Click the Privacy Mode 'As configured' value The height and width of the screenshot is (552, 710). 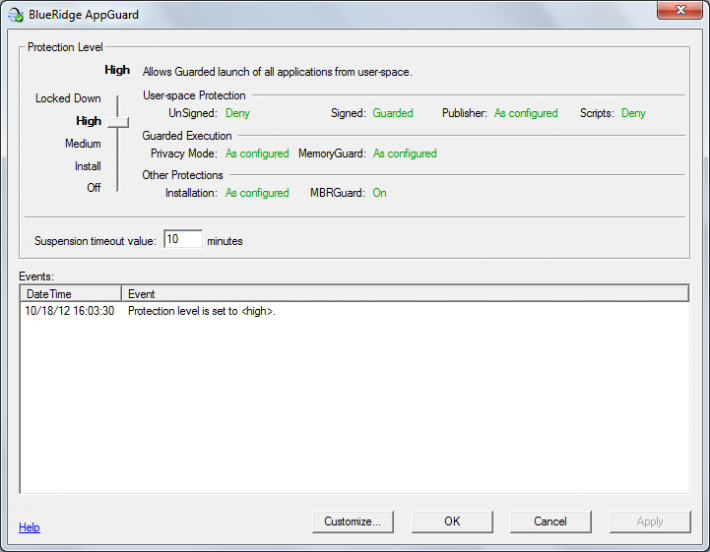click(257, 154)
